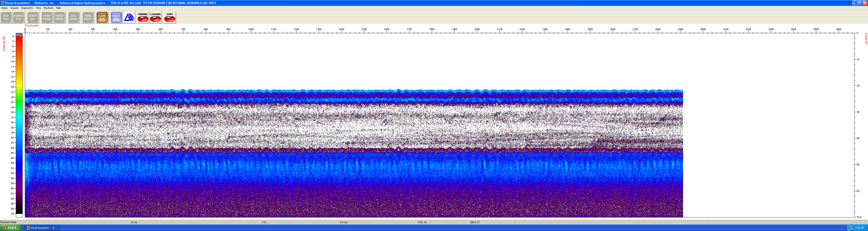Click the Playback Mode status text
868x231 pixels.
(8, 222)
